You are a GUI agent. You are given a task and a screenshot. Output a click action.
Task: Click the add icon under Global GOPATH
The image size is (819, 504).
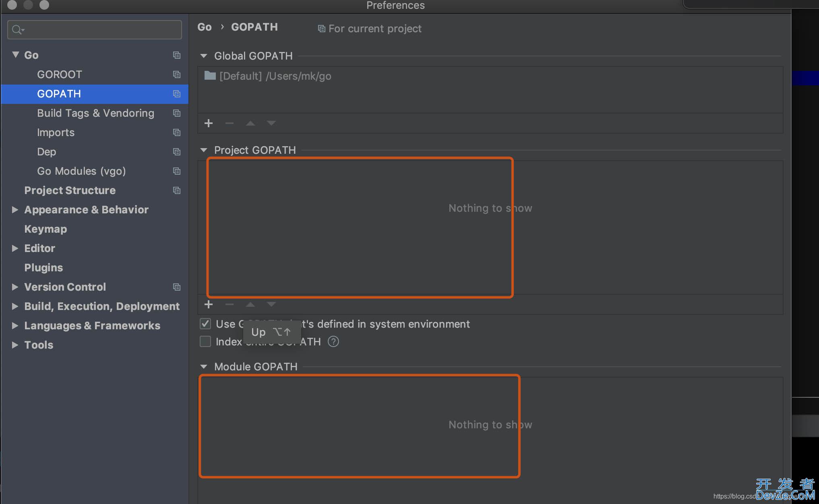tap(208, 123)
